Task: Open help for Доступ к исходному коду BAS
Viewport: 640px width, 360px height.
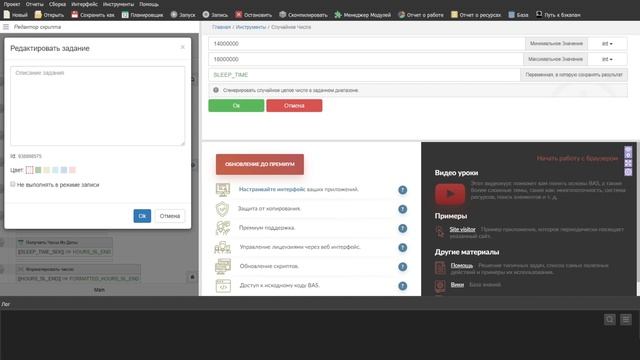Action: pyautogui.click(x=402, y=286)
